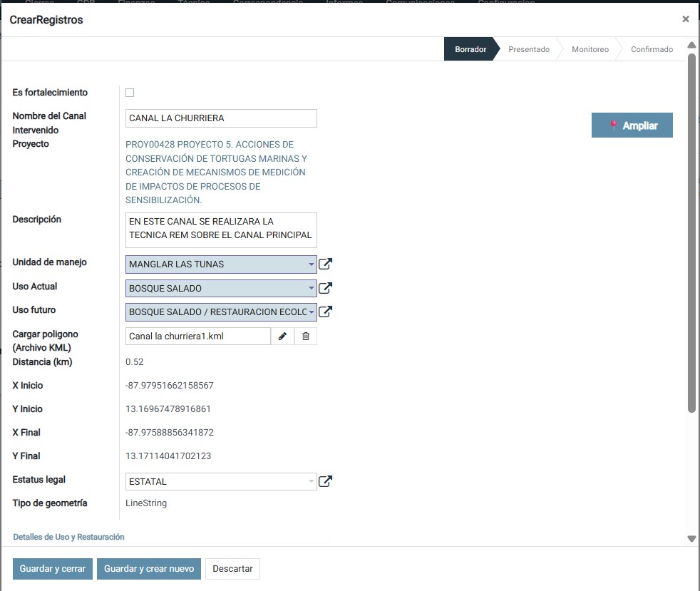
Task: Toggle Es fortalecimiento checkbox
Action: 130,93
